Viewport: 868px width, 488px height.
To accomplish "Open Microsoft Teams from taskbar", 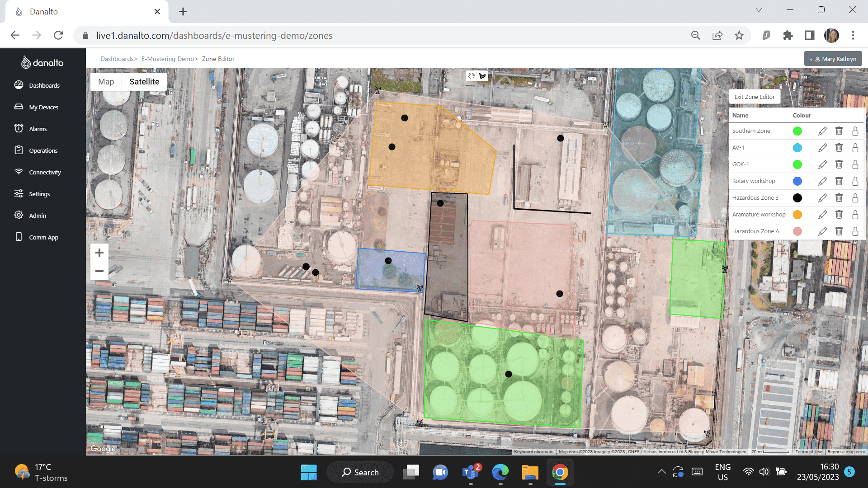I will point(471,472).
